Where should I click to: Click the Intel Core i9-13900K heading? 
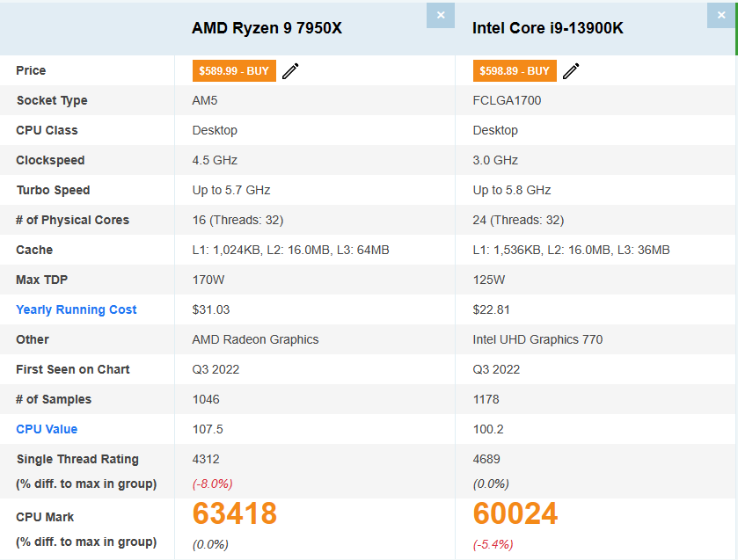coord(548,28)
